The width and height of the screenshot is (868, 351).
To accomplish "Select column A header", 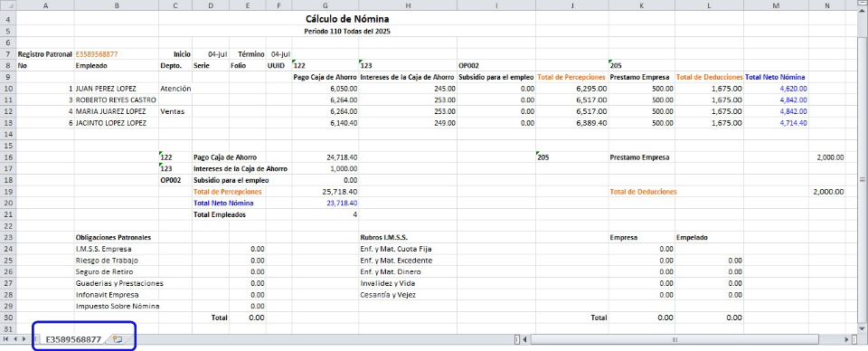I will [45, 5].
